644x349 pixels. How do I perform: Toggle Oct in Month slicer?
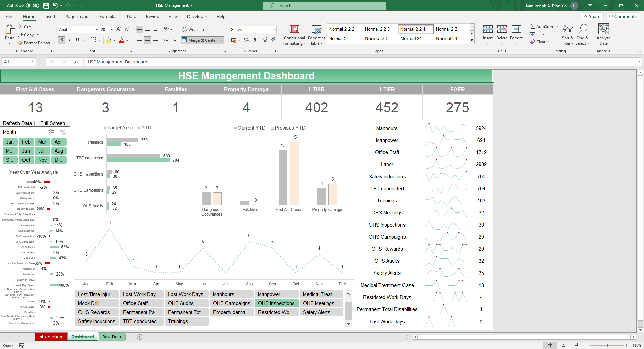26,160
